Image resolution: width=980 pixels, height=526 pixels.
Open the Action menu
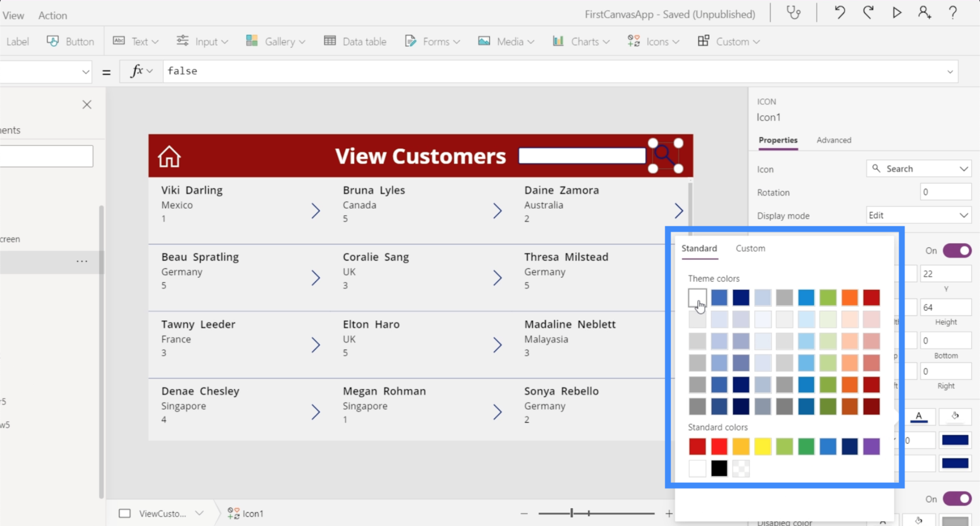click(52, 15)
